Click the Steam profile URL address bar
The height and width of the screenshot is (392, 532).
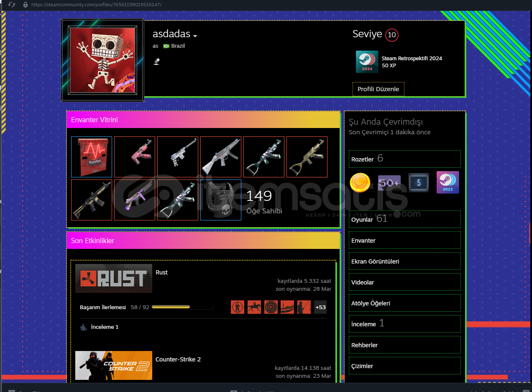click(96, 5)
